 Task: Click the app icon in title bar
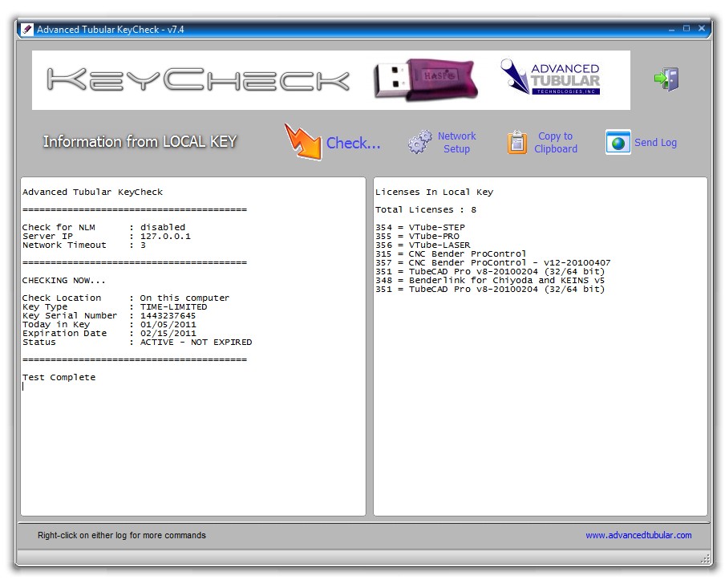pos(27,30)
